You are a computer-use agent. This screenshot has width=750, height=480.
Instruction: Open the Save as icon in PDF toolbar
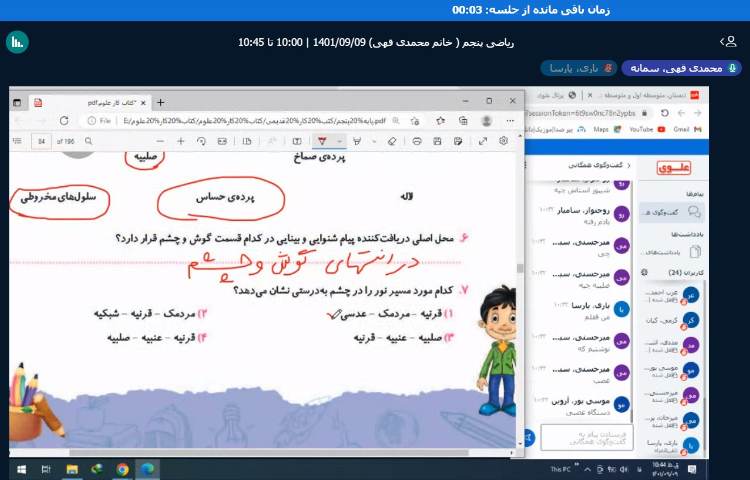click(458, 141)
